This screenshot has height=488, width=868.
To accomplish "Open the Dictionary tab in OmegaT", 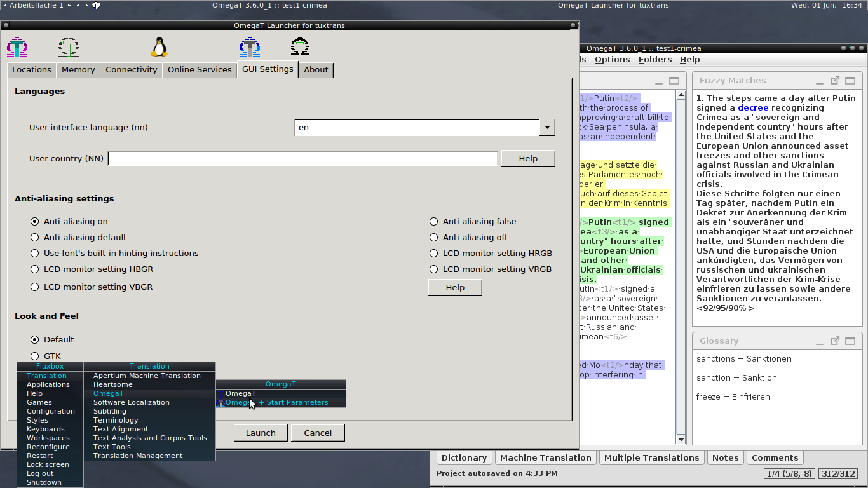I will tap(464, 458).
